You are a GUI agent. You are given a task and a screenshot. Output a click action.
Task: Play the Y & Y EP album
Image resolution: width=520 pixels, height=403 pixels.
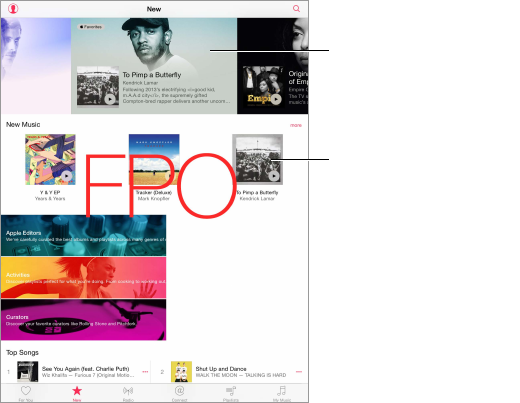pos(66,176)
